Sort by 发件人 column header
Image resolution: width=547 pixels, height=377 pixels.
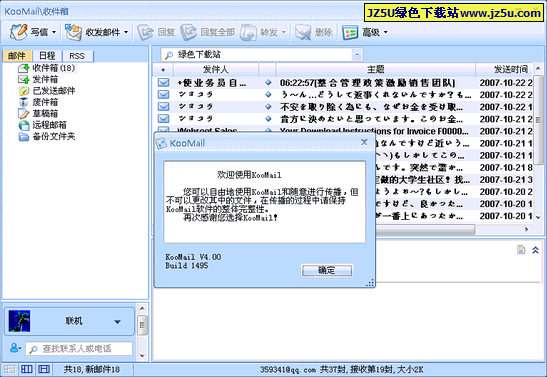[x=215, y=69]
